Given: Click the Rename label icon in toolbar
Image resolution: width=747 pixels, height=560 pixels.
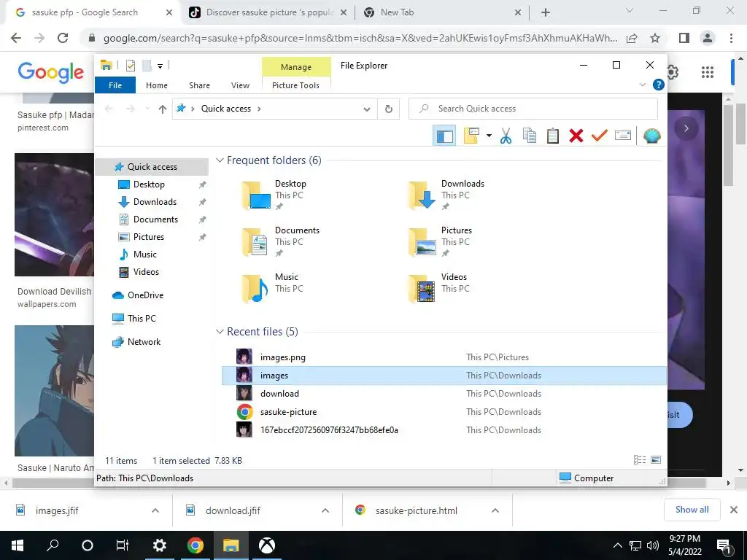Looking at the screenshot, I should tap(623, 136).
